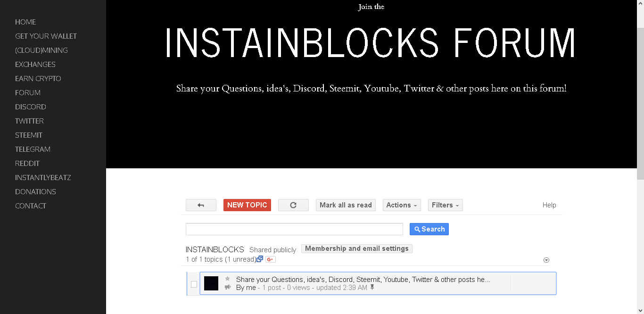The image size is (644, 314).
Task: Click the back arrow button in forum toolbar
Action: 201,205
